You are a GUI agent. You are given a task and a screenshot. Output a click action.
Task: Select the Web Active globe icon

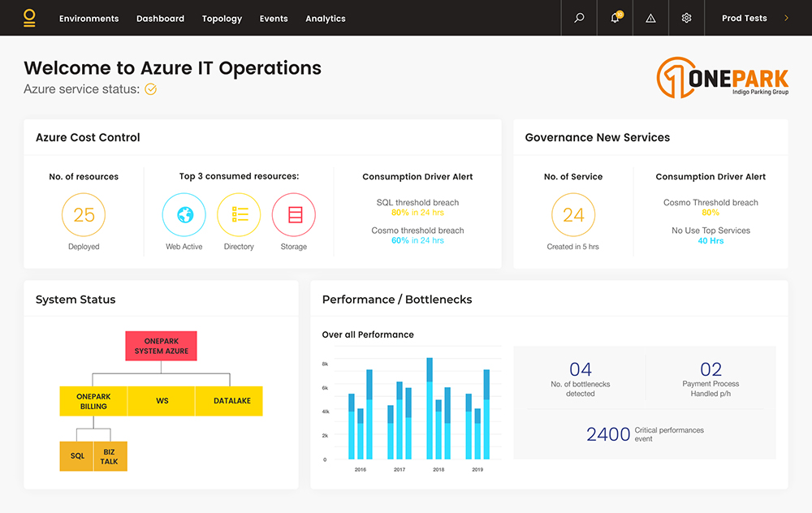pyautogui.click(x=184, y=215)
